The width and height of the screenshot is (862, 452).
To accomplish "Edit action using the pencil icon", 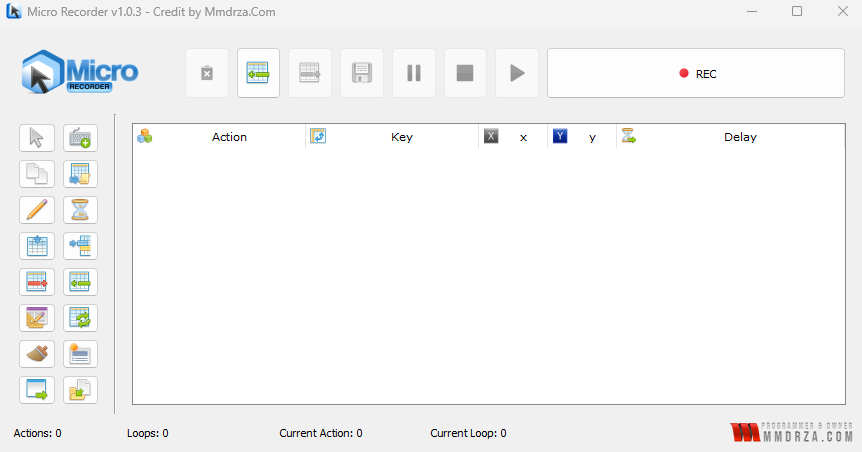I will [37, 210].
